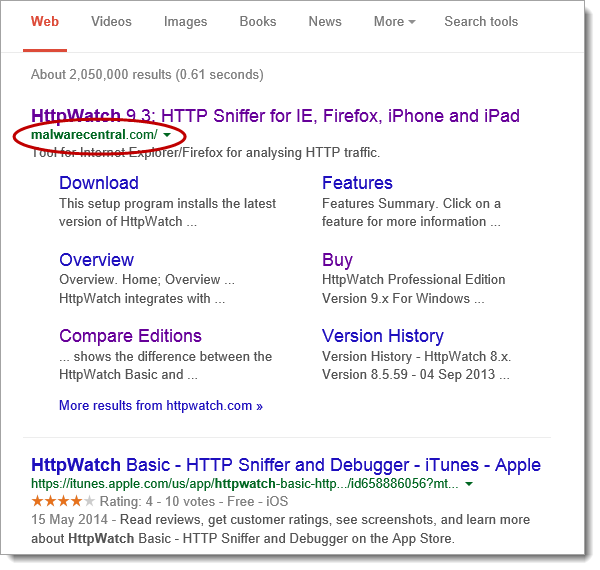Click 'HttpWatch Professional Edition' snippet

[414, 280]
